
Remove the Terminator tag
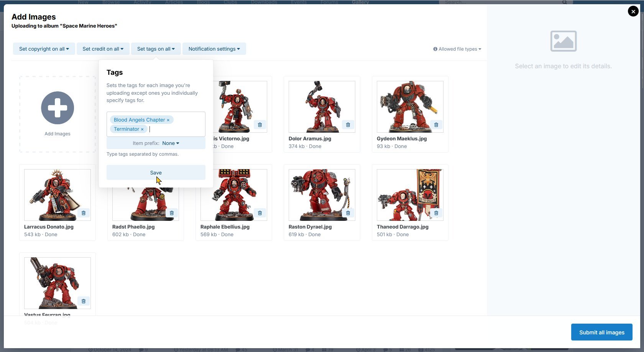142,129
